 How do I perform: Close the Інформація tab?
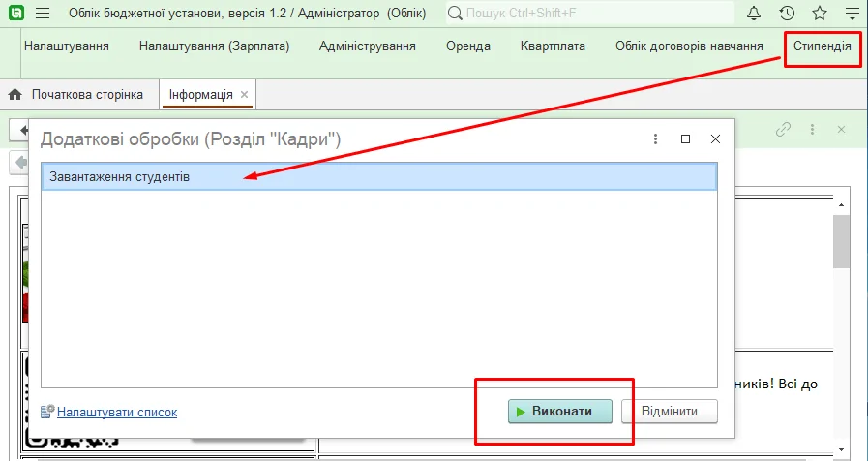tap(244, 94)
